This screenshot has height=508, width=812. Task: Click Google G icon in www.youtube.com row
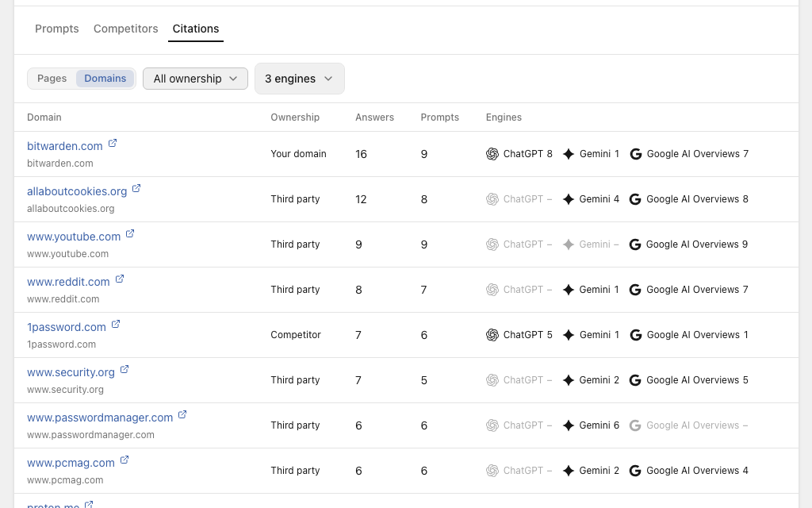(635, 244)
